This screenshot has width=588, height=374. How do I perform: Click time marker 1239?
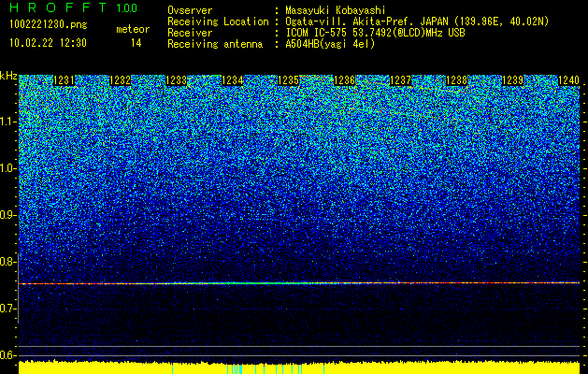click(x=512, y=80)
